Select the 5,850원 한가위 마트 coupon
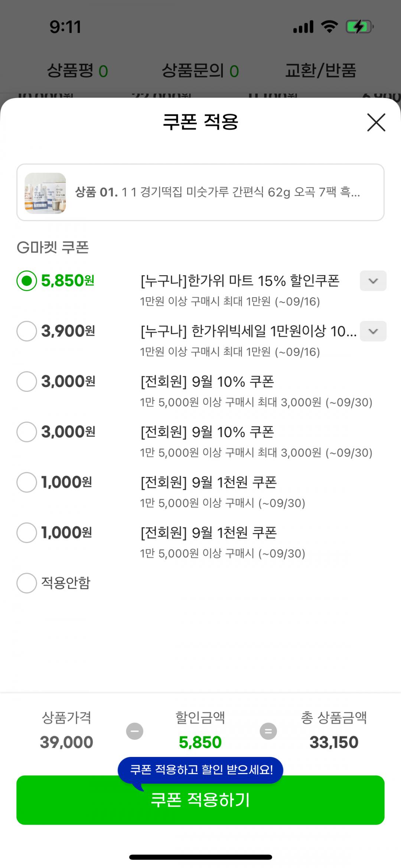The height and width of the screenshot is (868, 401). [27, 280]
